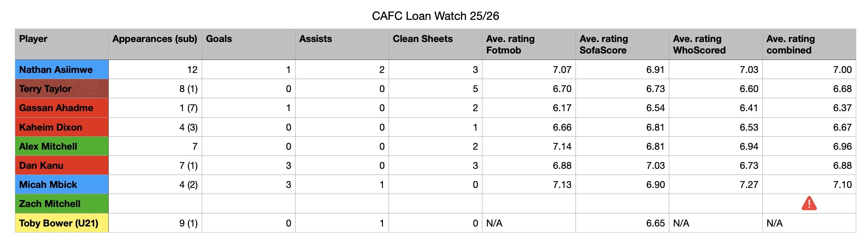Select the yellow Toby Bower (U21) cell
The image size is (868, 249).
pos(62,223)
